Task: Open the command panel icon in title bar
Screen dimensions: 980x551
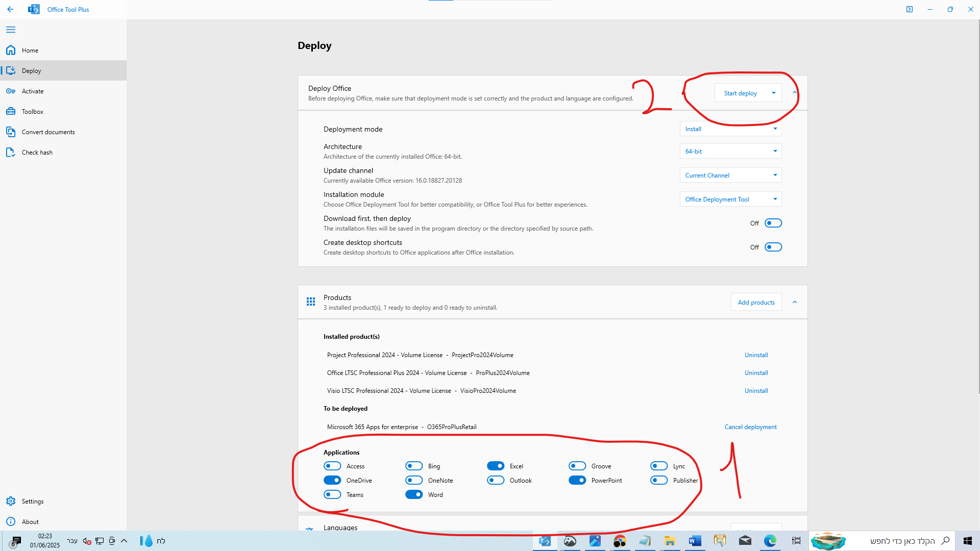Action: click(910, 9)
